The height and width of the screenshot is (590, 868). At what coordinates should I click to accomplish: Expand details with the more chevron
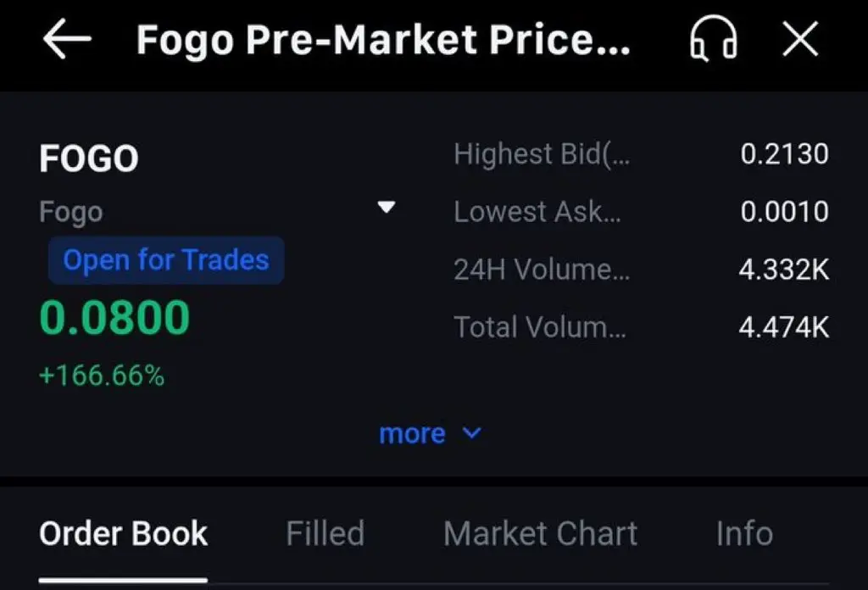(472, 433)
